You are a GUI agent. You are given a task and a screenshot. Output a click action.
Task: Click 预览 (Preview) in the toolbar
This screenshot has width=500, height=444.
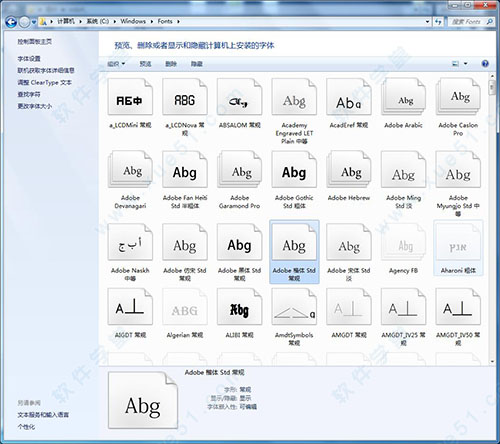coord(145,64)
